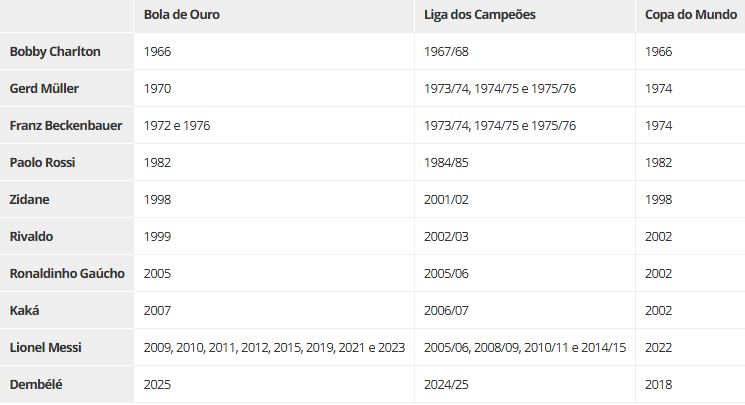745x405 pixels.
Task: Click the Liga dos Campeões column header
Action: [x=480, y=15]
